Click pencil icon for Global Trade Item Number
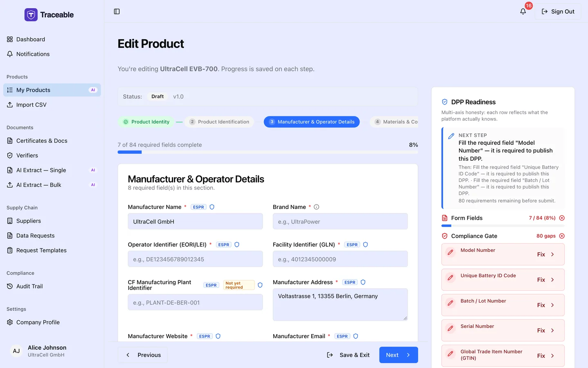588x368 pixels. click(450, 354)
